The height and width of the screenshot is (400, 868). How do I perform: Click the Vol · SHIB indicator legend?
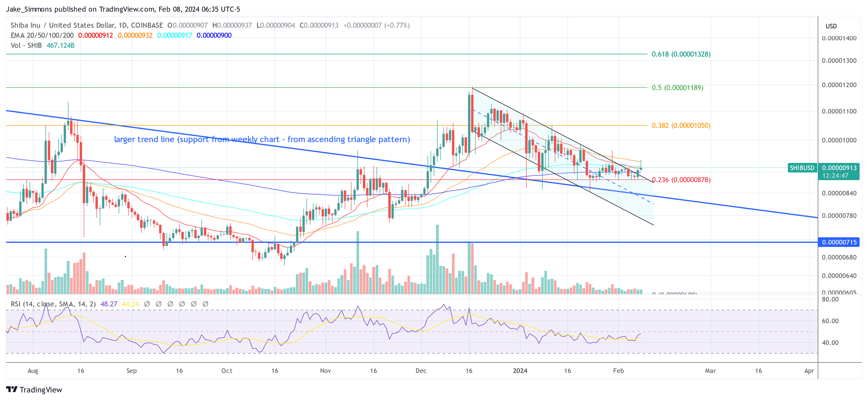click(26, 45)
